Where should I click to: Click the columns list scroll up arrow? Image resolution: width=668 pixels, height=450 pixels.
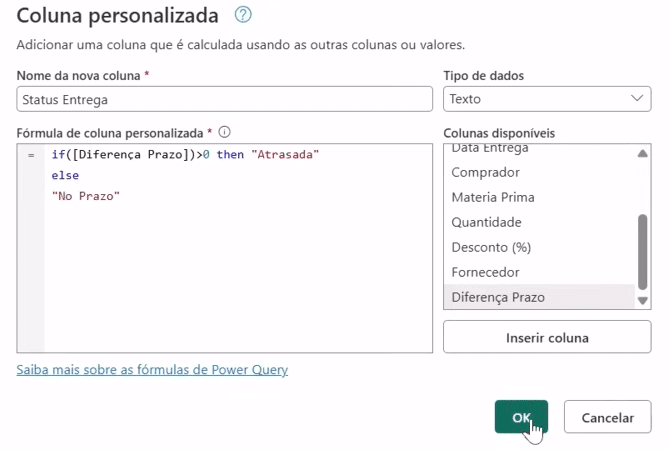[642, 153]
